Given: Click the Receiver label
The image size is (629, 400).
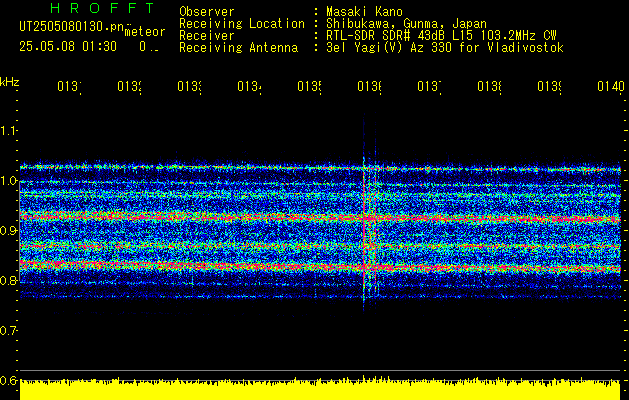Looking at the screenshot, I should tap(207, 36).
